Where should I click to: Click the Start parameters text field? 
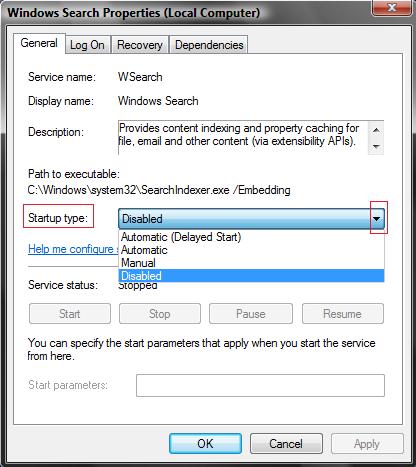260,385
